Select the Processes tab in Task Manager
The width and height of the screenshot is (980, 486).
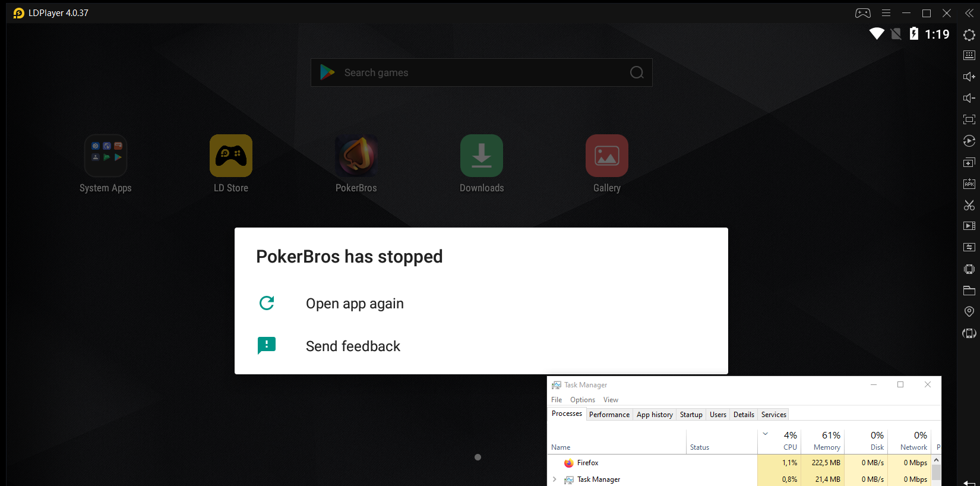(x=567, y=414)
